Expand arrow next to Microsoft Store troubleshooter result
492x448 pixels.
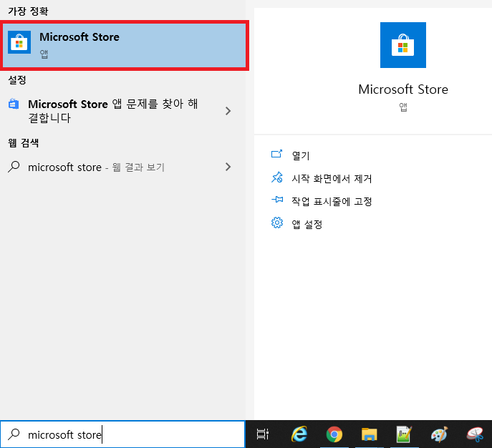(228, 111)
